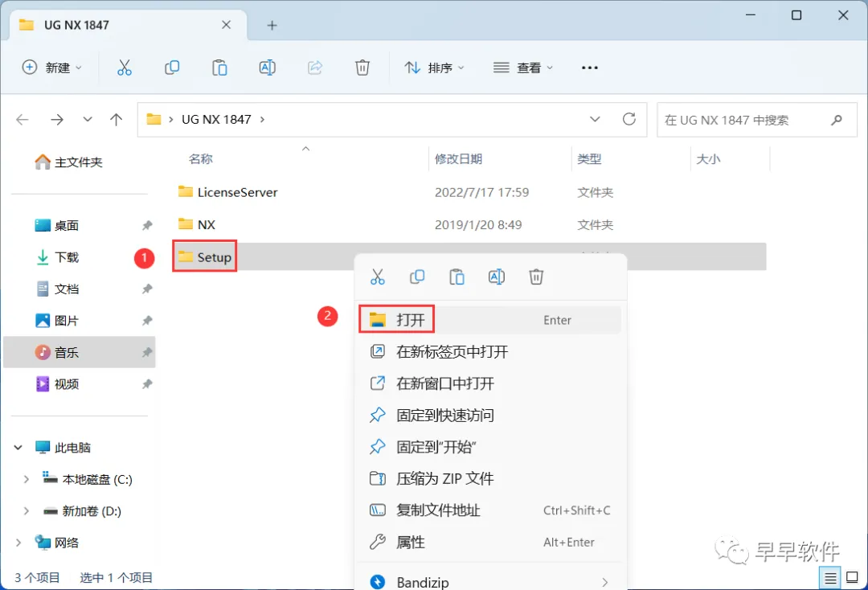868x590 pixels.
Task: Switch to large icons view in status bar
Action: [853, 579]
